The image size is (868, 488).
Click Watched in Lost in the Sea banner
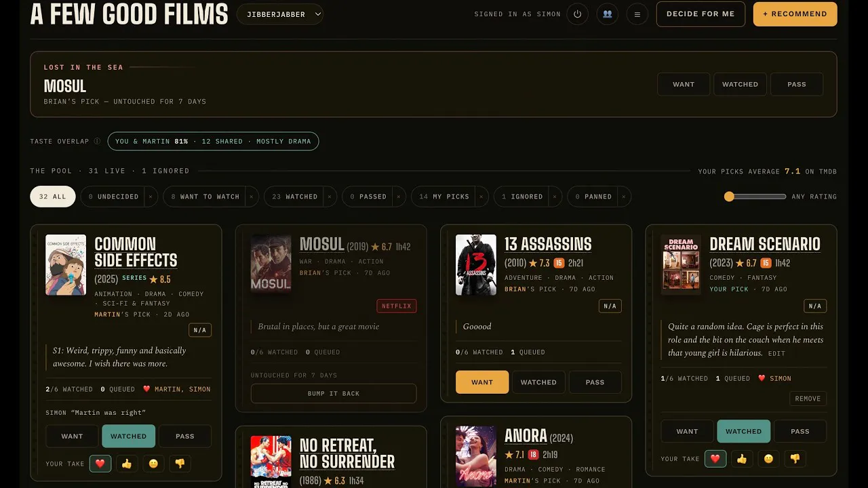[x=740, y=84]
